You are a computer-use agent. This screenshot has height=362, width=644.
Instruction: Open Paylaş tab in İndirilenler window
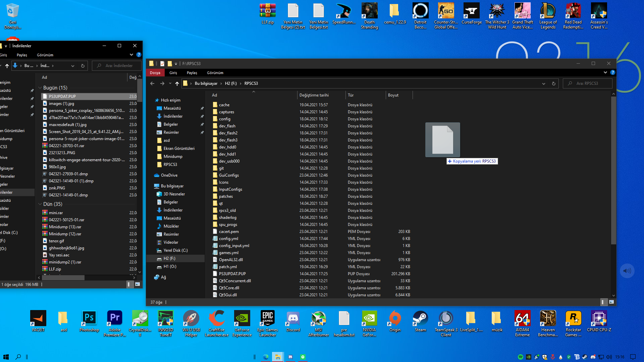click(x=22, y=55)
